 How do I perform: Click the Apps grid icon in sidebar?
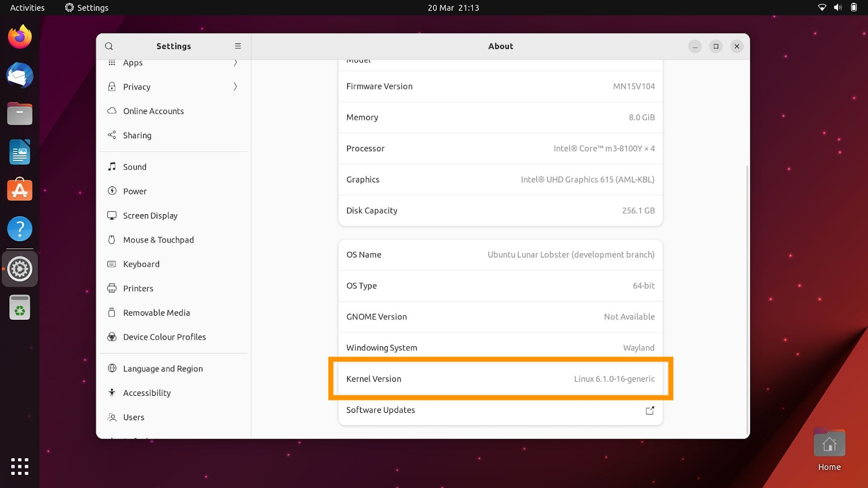point(112,62)
